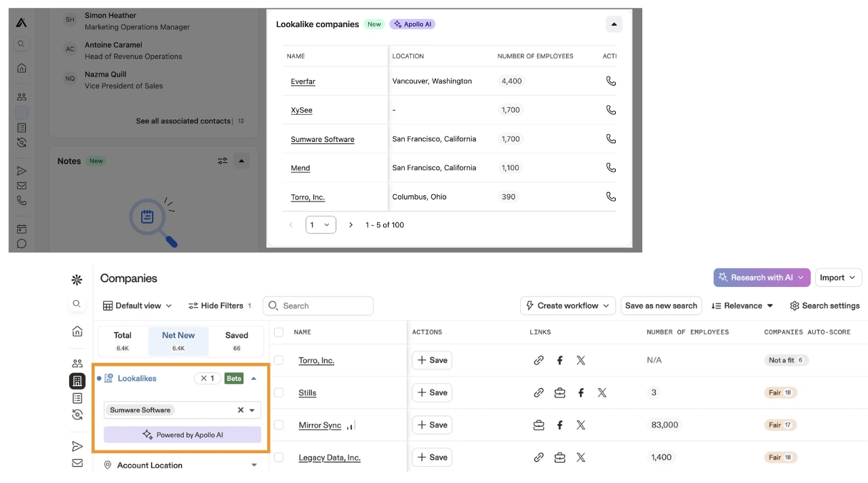Screen dimensions: 868x483
Task: Check the Legacy Data, Inc. row checkbox
Action: pyautogui.click(x=279, y=457)
